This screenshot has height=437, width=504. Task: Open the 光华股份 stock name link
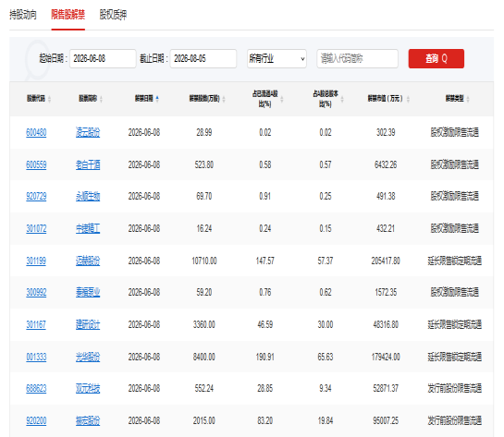(x=88, y=357)
